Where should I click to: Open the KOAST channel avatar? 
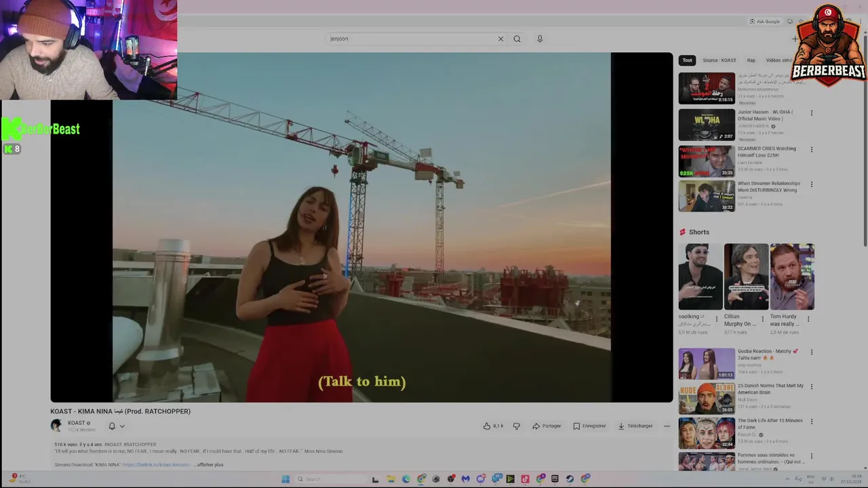point(56,426)
